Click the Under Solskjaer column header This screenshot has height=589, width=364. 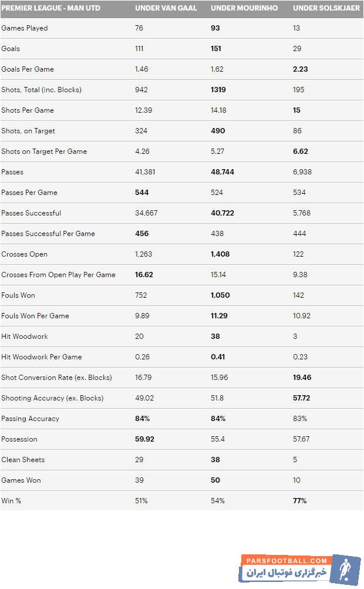click(x=326, y=8)
